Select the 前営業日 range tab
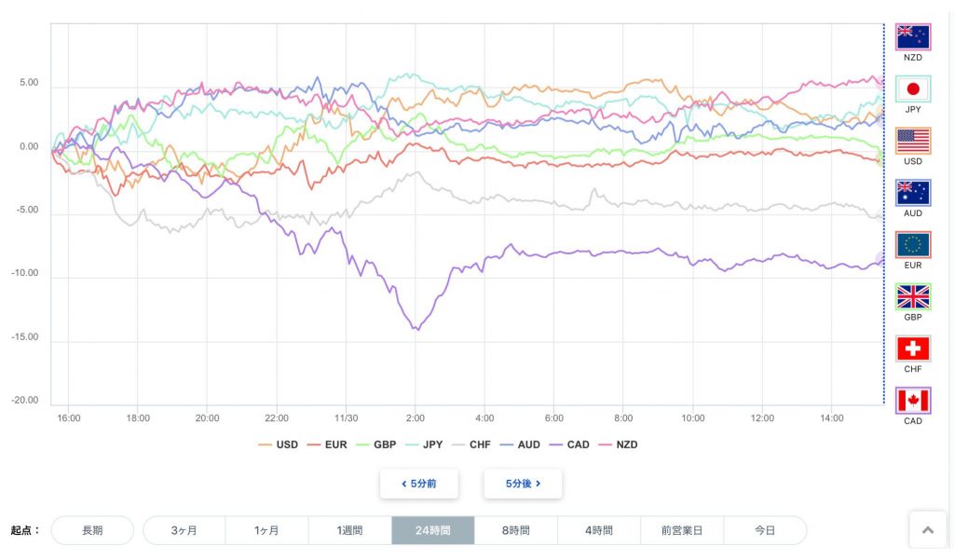 [x=682, y=530]
